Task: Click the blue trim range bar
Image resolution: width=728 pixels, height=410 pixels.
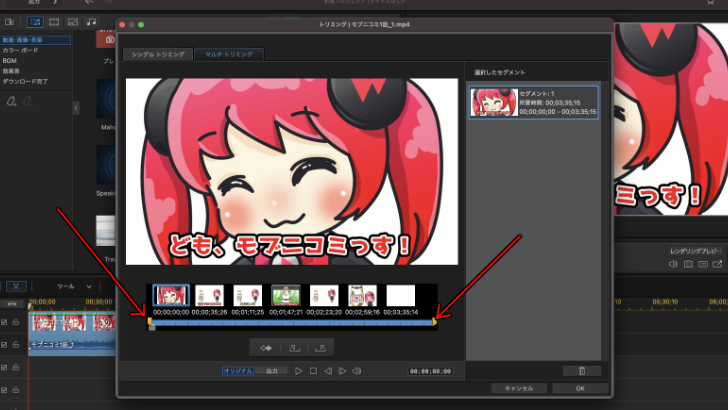Action: [292, 322]
